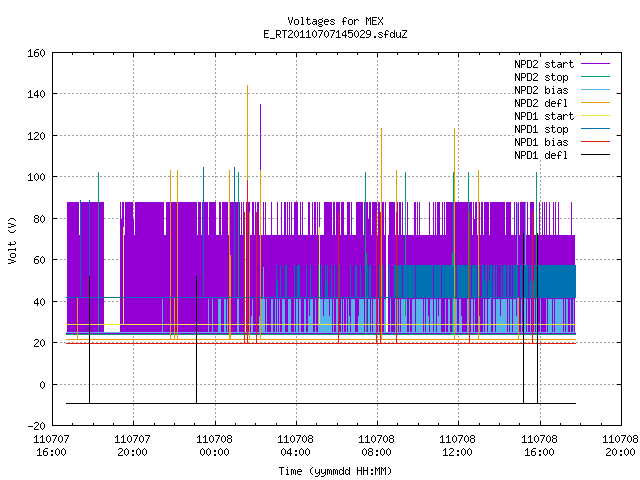Viewport: 640px width, 480px height.
Task: Click the y-axis tick value -20
Action: pyautogui.click(x=36, y=426)
